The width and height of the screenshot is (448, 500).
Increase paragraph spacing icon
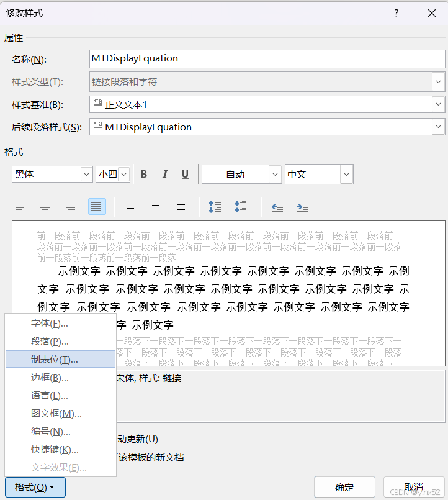pyautogui.click(x=215, y=207)
